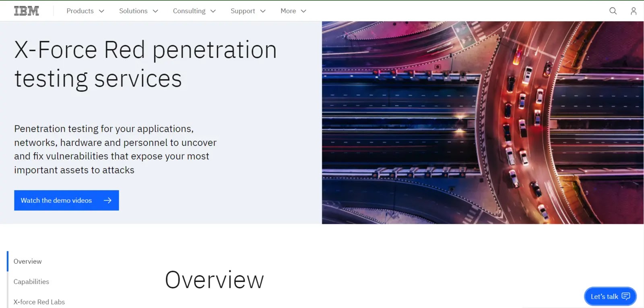Viewport: 644px width, 308px height.
Task: Click the IBM logo
Action: [x=27, y=11]
